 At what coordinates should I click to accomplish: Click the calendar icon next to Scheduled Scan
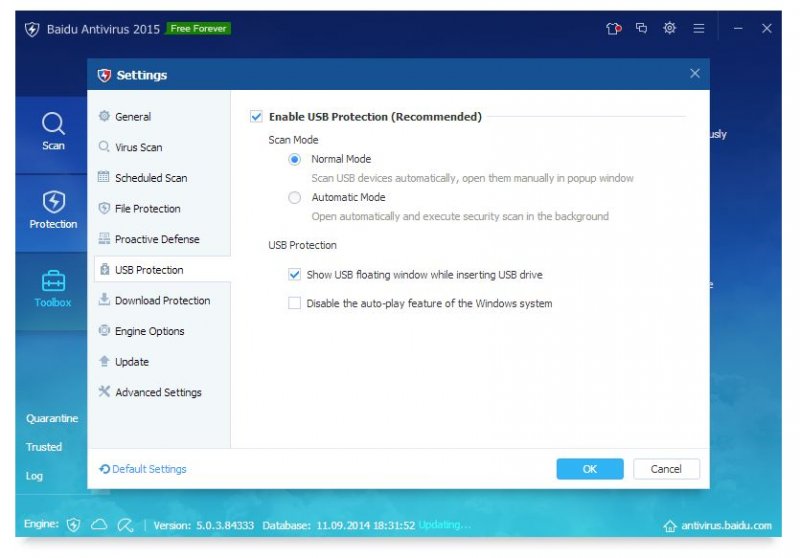(x=104, y=177)
